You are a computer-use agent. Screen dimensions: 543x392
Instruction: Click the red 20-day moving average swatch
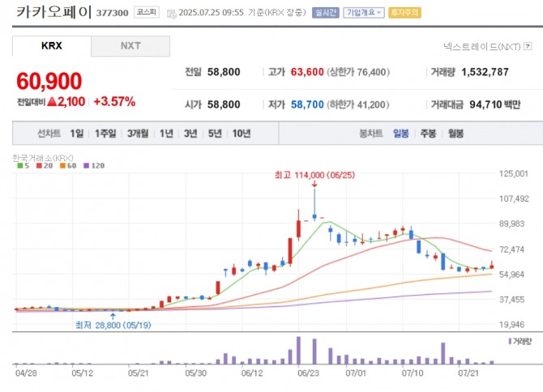tap(39, 166)
